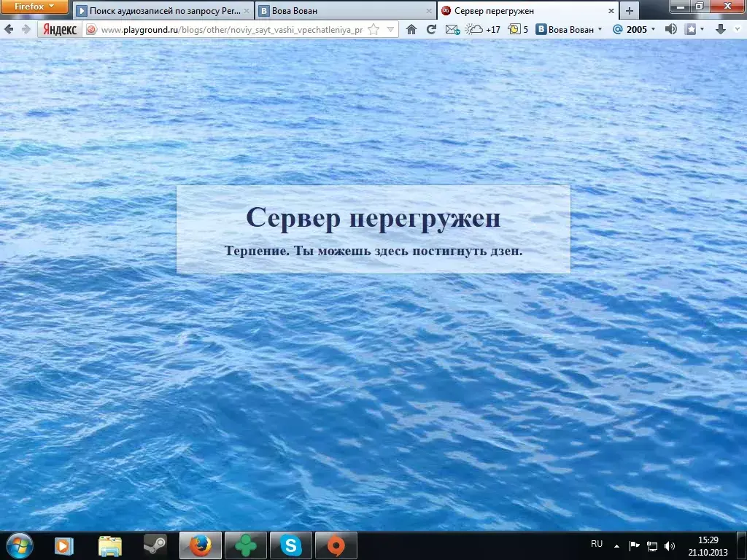Click the address bar URL field
Viewport: 747px width, 560px height.
point(230,29)
